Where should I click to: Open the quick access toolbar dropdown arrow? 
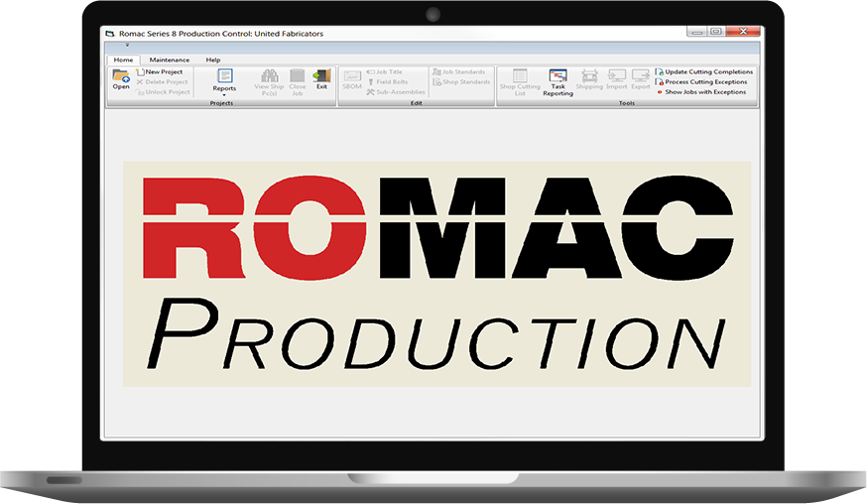pos(127,46)
